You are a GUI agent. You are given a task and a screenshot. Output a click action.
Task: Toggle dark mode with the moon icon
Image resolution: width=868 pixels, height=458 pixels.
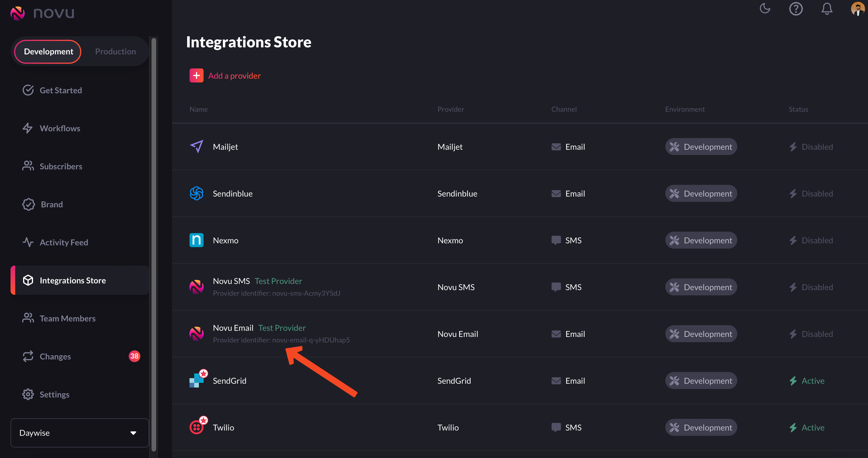pos(765,9)
